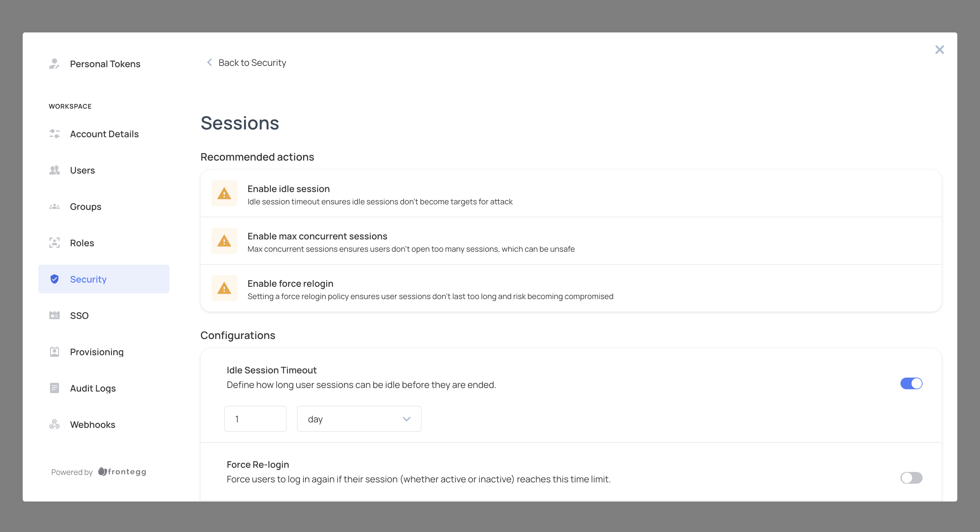
Task: Open the Audit Logs section
Action: point(92,388)
